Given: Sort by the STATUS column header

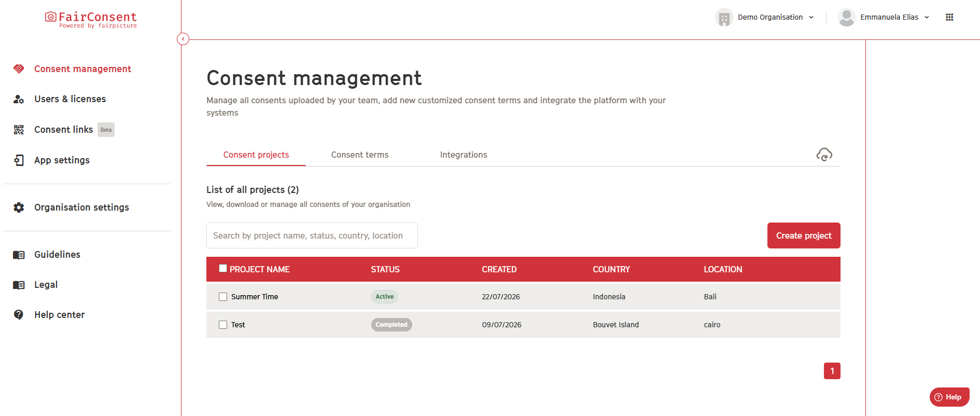Looking at the screenshot, I should click(x=385, y=269).
